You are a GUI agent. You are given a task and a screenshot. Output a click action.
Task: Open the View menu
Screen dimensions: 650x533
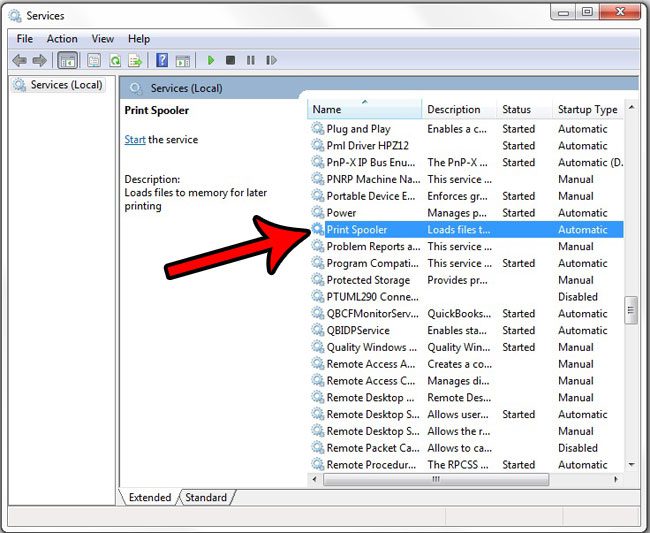(x=102, y=39)
